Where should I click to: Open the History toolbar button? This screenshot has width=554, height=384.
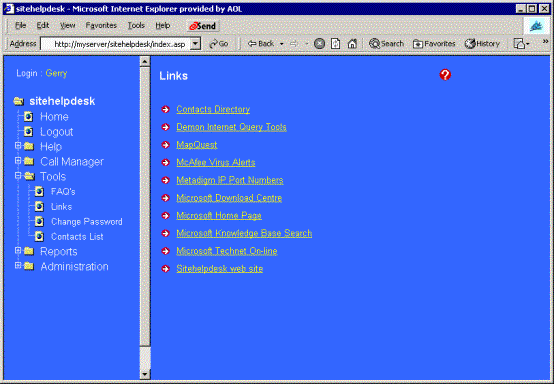point(482,44)
